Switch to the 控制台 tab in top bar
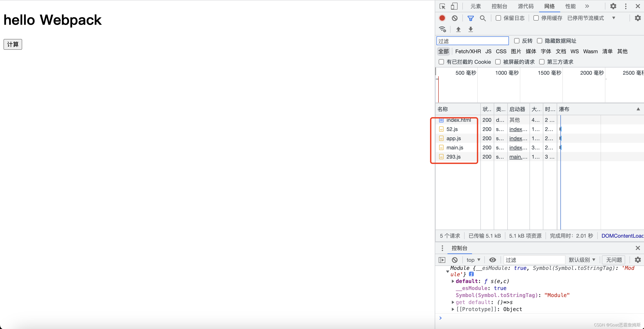 [x=499, y=6]
